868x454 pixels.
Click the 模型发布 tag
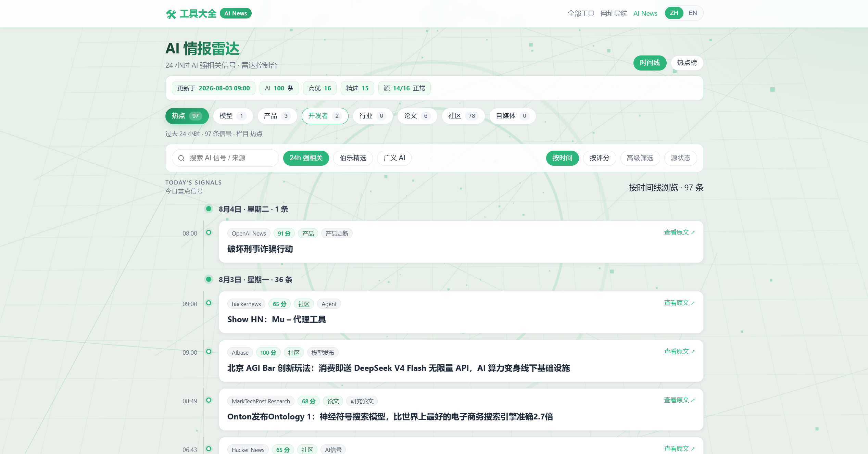coord(323,353)
